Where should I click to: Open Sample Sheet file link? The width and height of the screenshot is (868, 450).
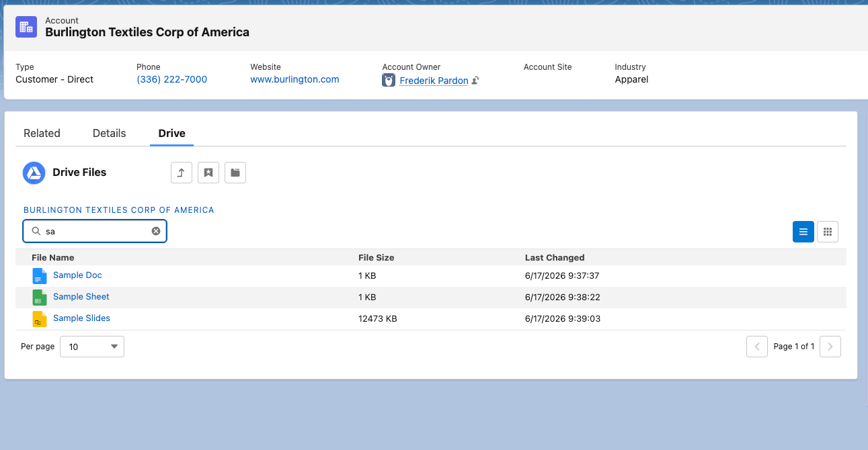(81, 297)
